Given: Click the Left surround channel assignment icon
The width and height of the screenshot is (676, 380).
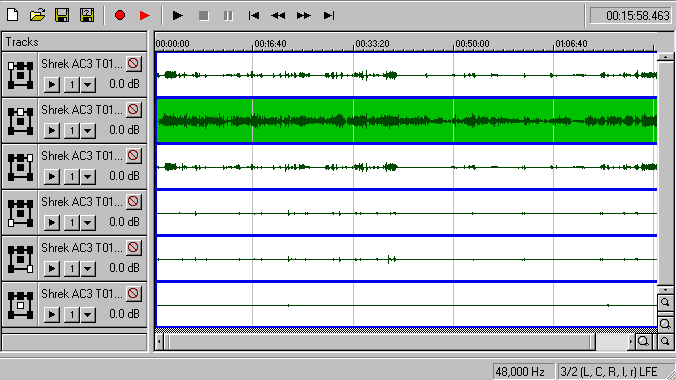Looking at the screenshot, I should point(20,213).
